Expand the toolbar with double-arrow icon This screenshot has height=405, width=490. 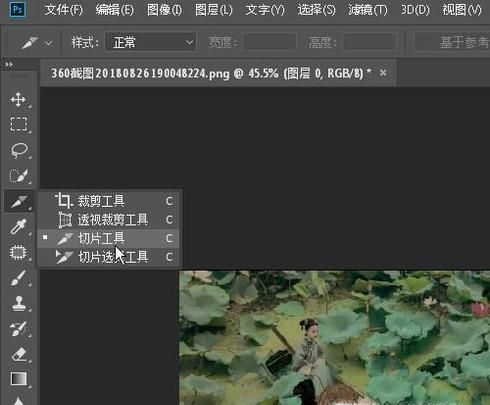point(9,64)
